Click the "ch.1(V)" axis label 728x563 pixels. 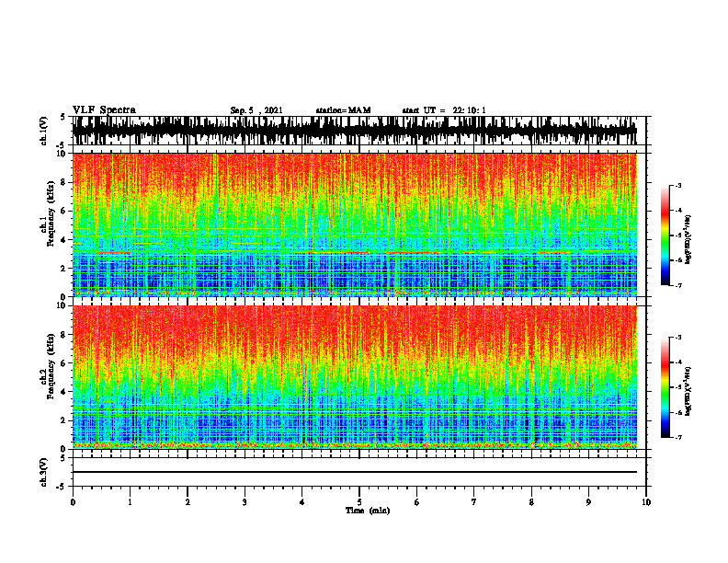tap(44, 131)
